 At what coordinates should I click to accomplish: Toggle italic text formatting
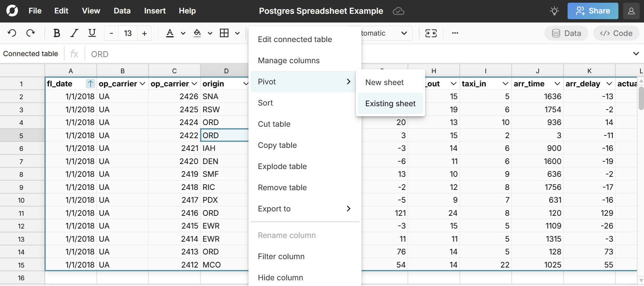[74, 33]
